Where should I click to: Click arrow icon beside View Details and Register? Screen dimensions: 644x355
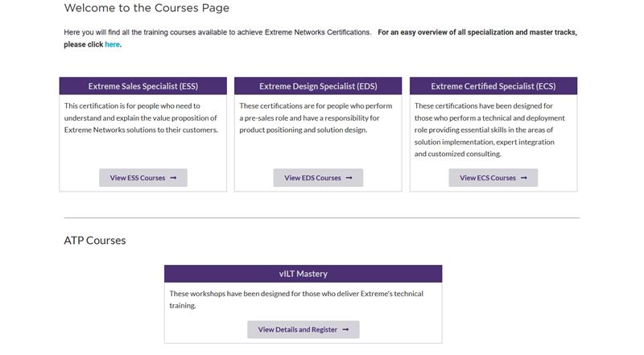(x=345, y=329)
